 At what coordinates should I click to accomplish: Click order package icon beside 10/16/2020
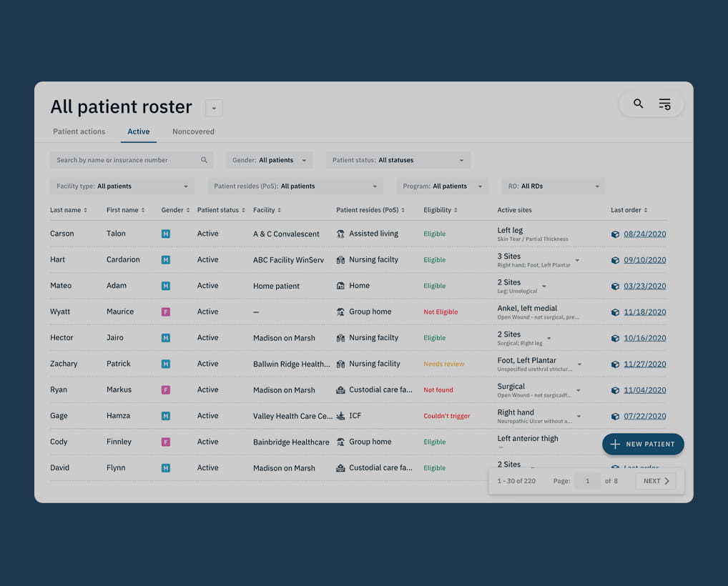[615, 338]
